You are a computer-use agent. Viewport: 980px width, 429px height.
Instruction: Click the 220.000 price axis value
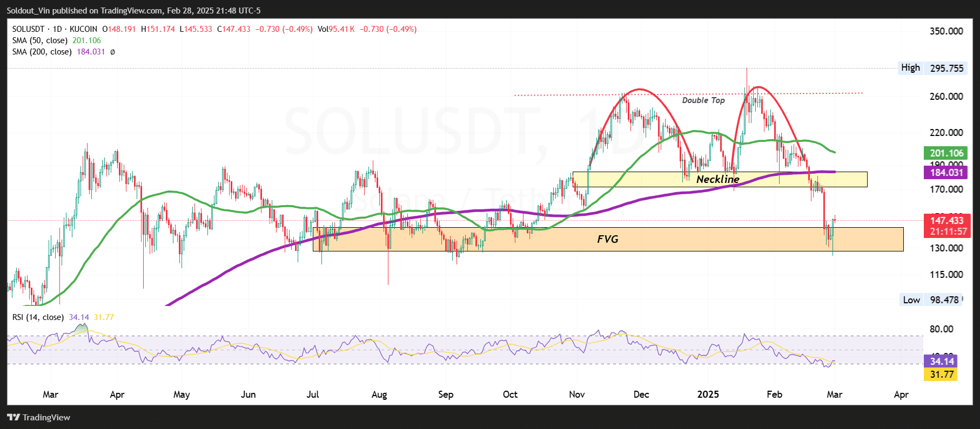[x=946, y=133]
